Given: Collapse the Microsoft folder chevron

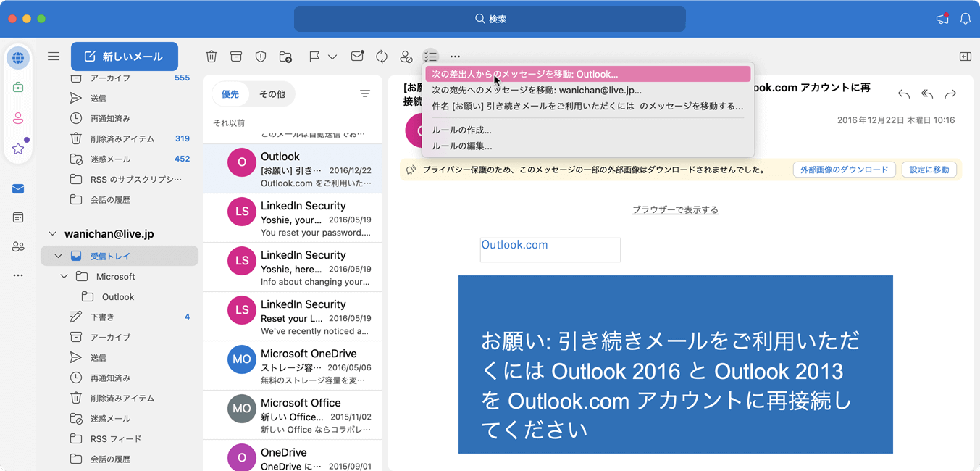Looking at the screenshot, I should click(64, 276).
